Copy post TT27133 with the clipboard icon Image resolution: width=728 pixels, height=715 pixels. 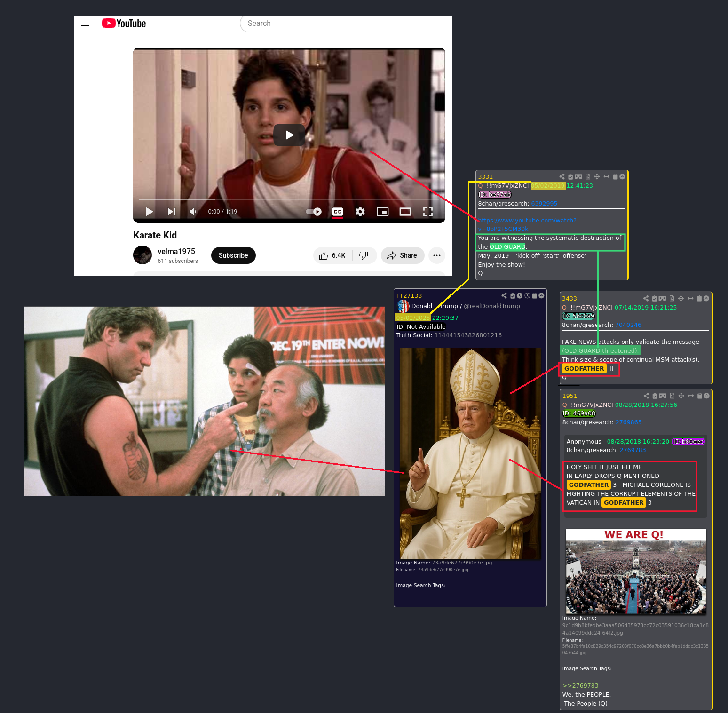click(534, 295)
